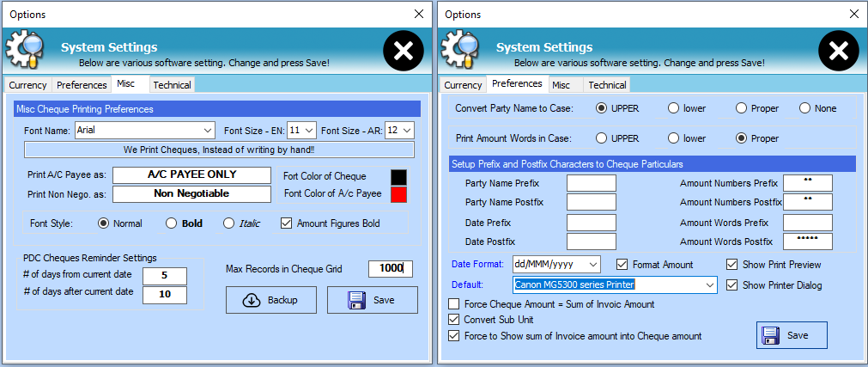Click Amount Numbers Postfix field
The image size is (868, 367).
tap(808, 202)
